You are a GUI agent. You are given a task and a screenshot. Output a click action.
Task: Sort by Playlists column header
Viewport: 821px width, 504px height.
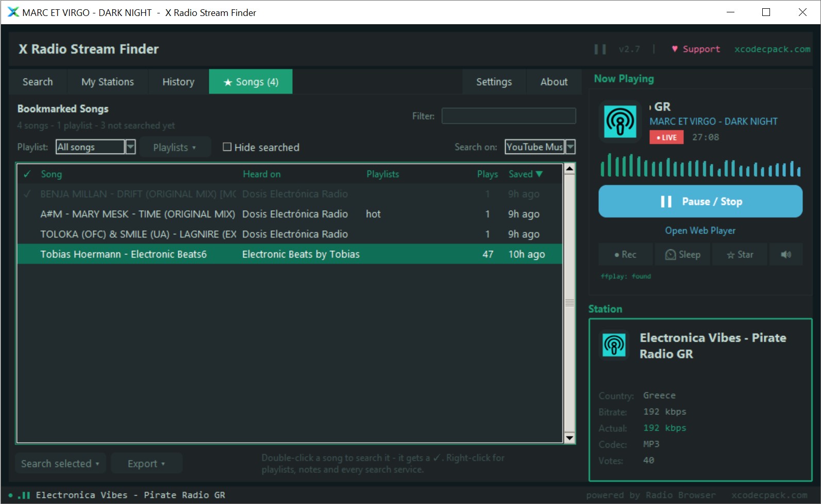click(x=382, y=174)
